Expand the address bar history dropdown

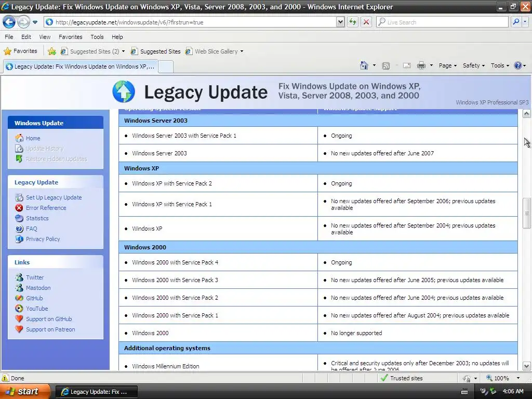coord(340,22)
